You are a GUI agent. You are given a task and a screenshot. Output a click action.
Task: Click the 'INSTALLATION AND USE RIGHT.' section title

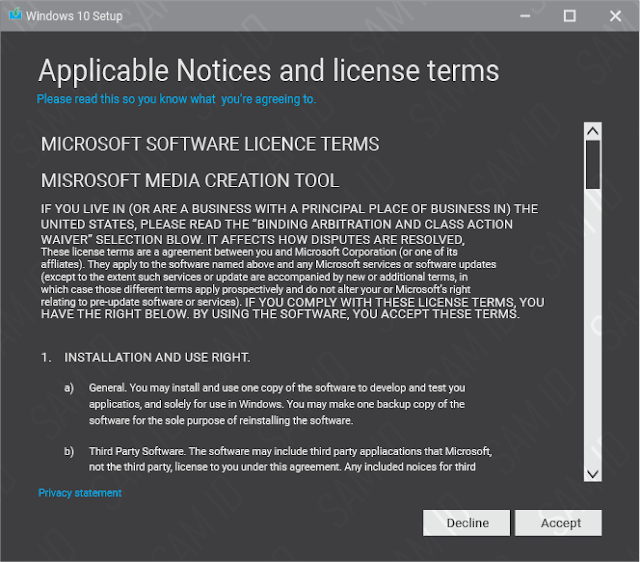pyautogui.click(x=157, y=358)
